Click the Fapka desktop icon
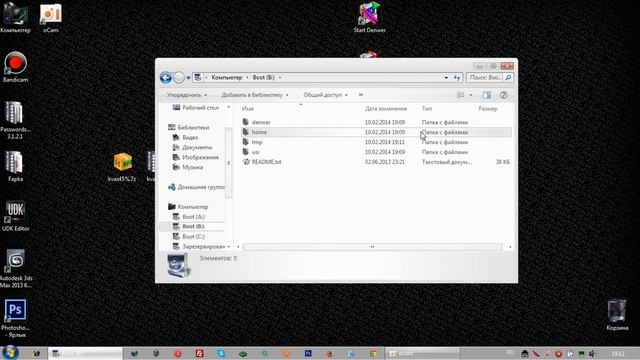The image size is (640, 360). click(15, 167)
